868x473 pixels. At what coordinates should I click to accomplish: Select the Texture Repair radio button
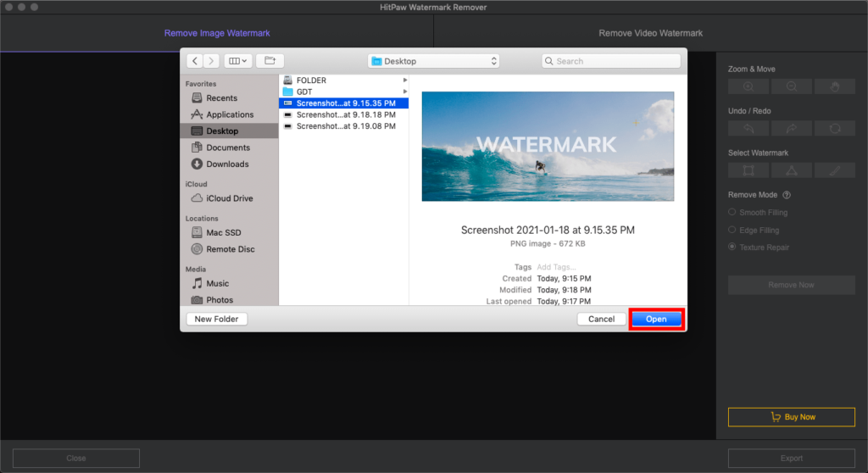[x=732, y=247]
